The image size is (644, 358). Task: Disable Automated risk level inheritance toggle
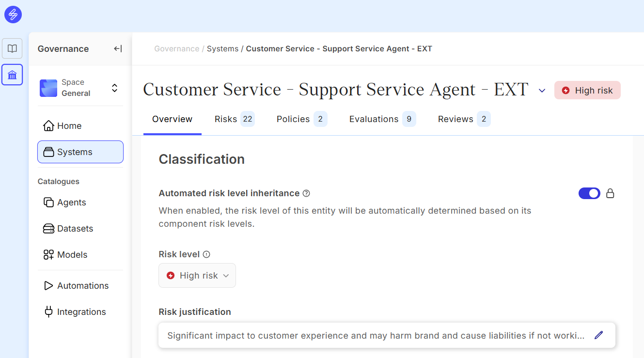tap(589, 194)
